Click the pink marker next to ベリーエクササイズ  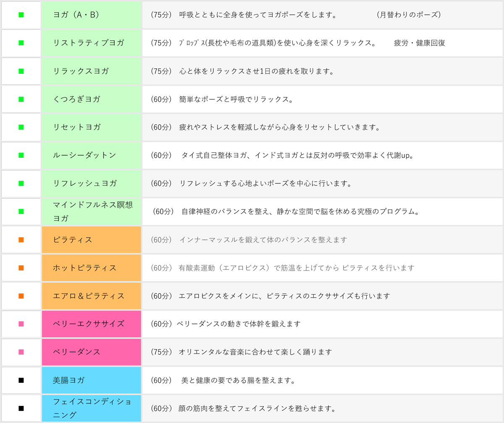coord(21,324)
